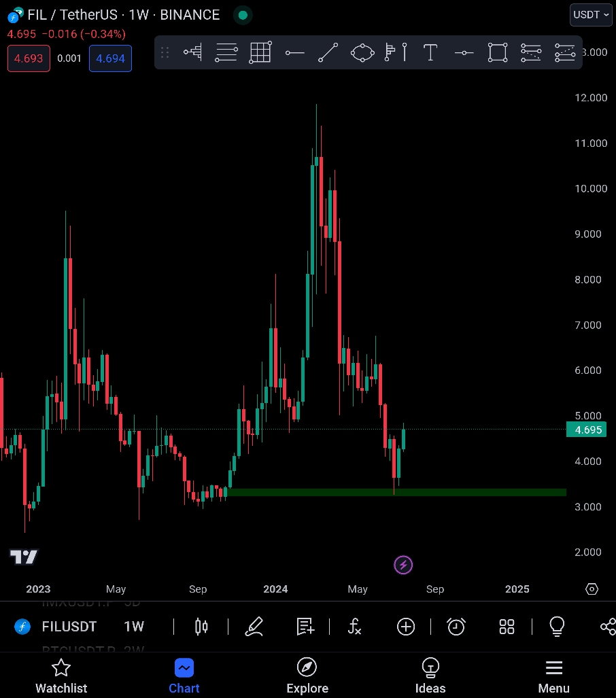Open the chart layout grid icon

(x=507, y=627)
